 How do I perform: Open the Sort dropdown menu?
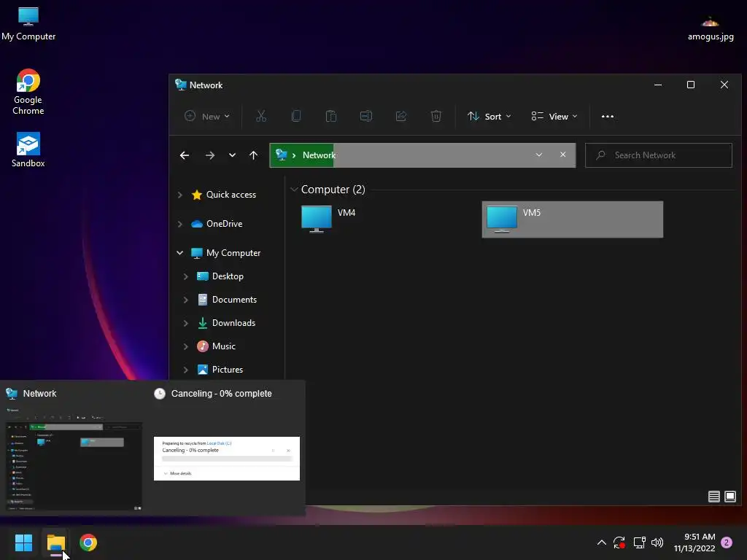tap(489, 116)
